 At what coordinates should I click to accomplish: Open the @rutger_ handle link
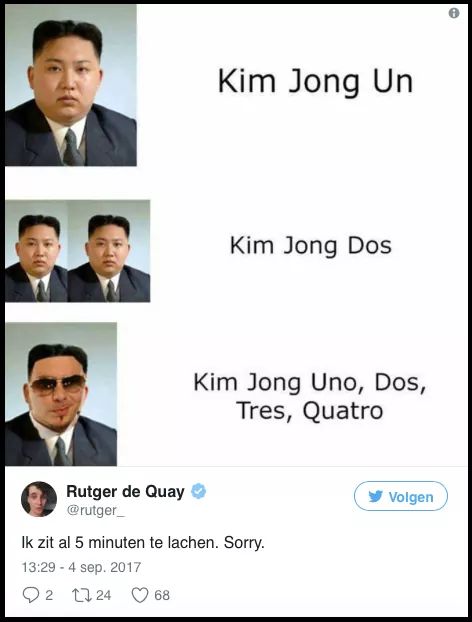[96, 510]
